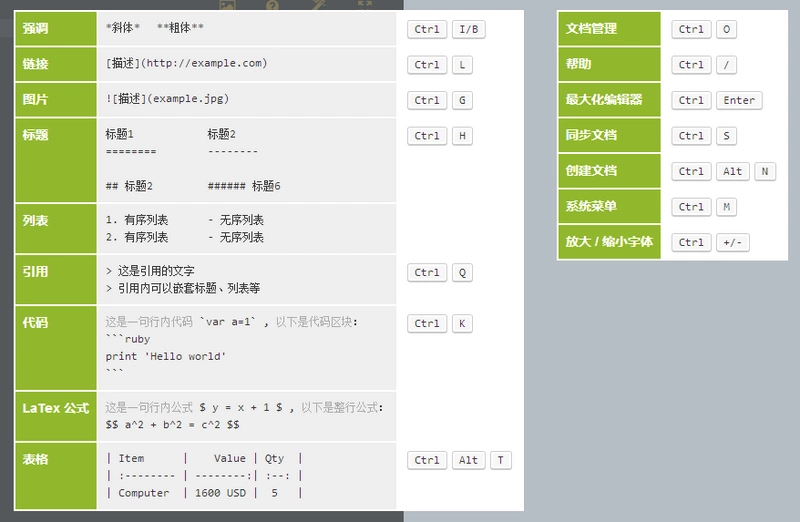Click the slash key cap for 帮助
The image size is (800, 522).
coord(726,65)
